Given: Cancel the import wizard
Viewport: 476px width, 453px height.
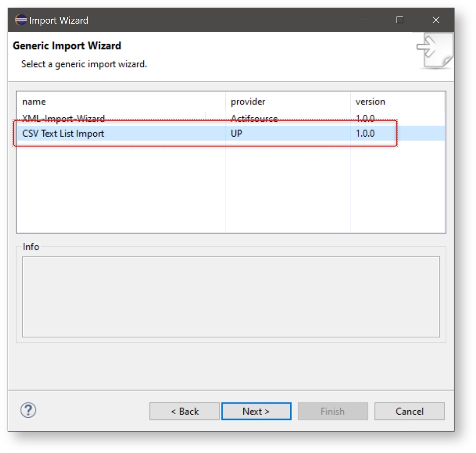Looking at the screenshot, I should (x=409, y=411).
